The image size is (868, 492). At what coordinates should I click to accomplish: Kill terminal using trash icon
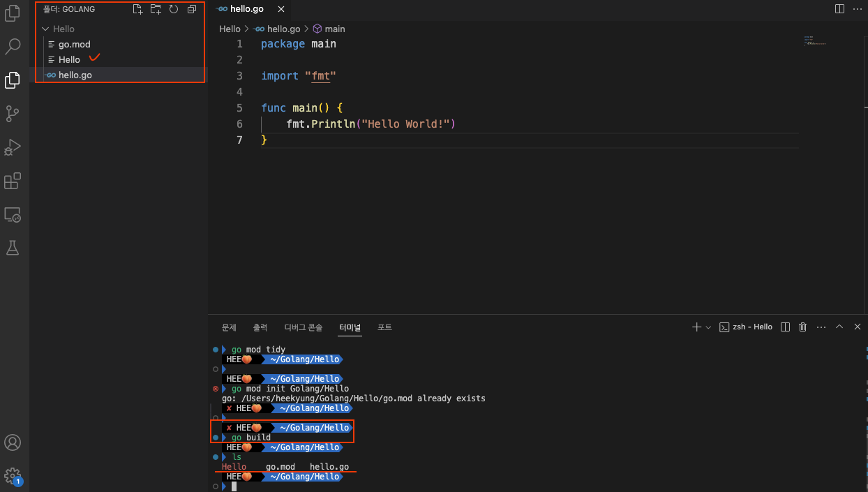(x=802, y=327)
